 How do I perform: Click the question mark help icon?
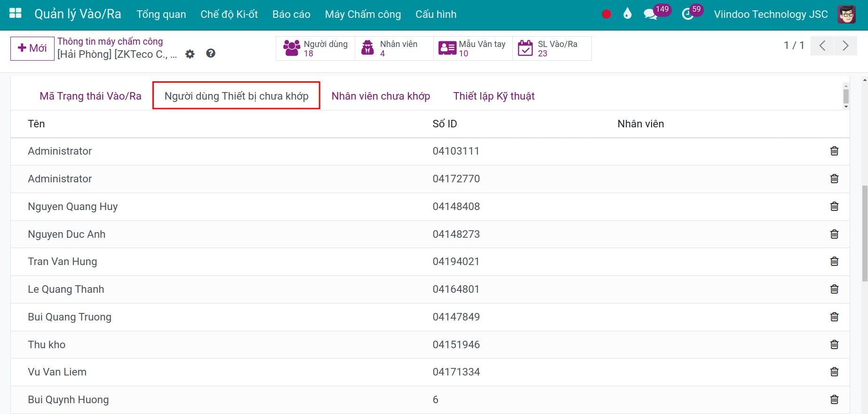[211, 54]
